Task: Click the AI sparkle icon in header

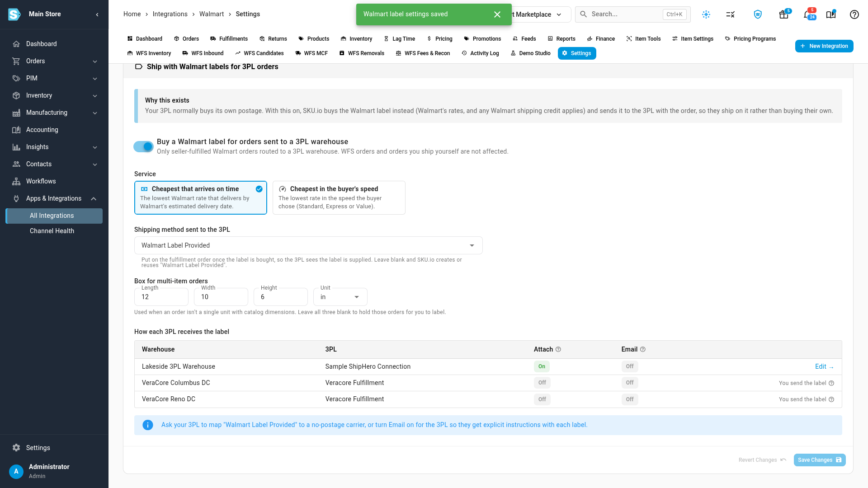Action: tap(706, 14)
